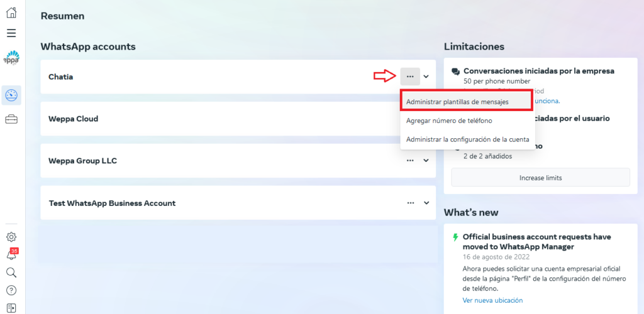The image size is (644, 314).
Task: Open three-dot menu for Test WhatsApp Business Account
Action: coord(410,203)
